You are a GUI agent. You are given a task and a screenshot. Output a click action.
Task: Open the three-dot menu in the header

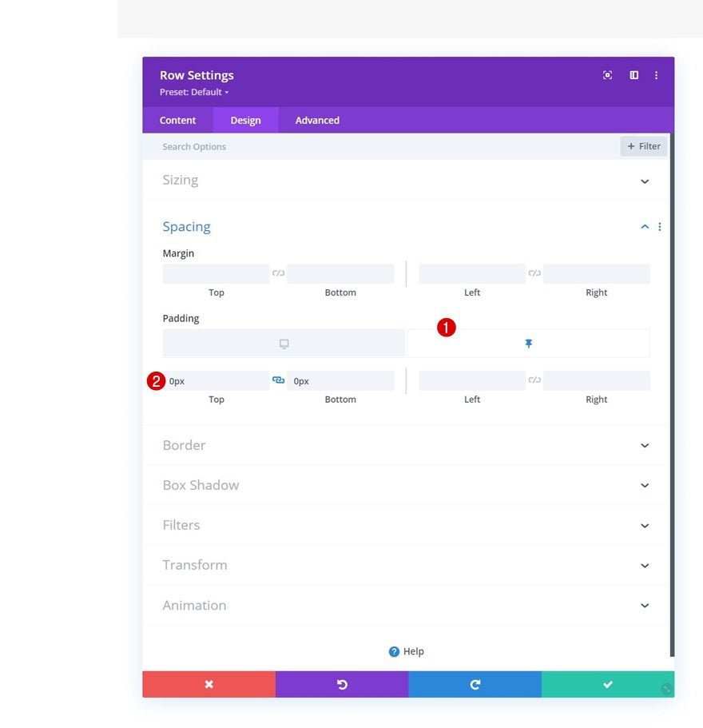(x=656, y=75)
